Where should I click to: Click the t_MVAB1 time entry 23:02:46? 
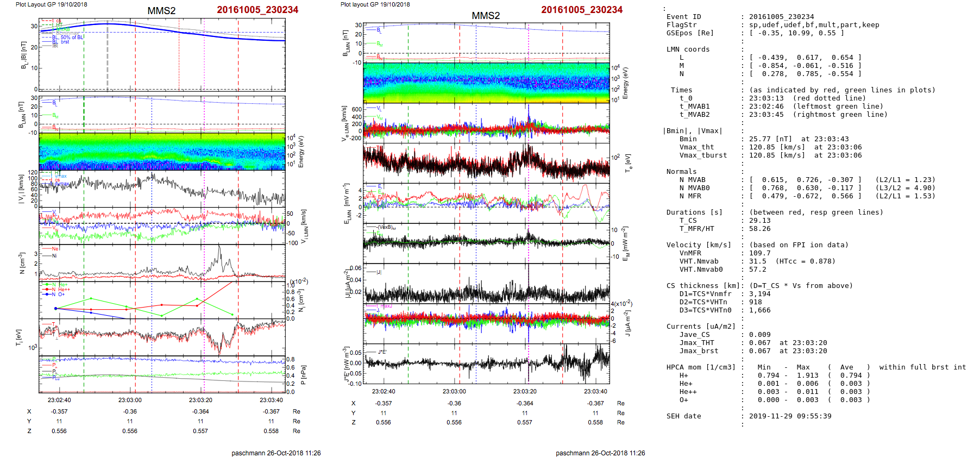coord(766,107)
